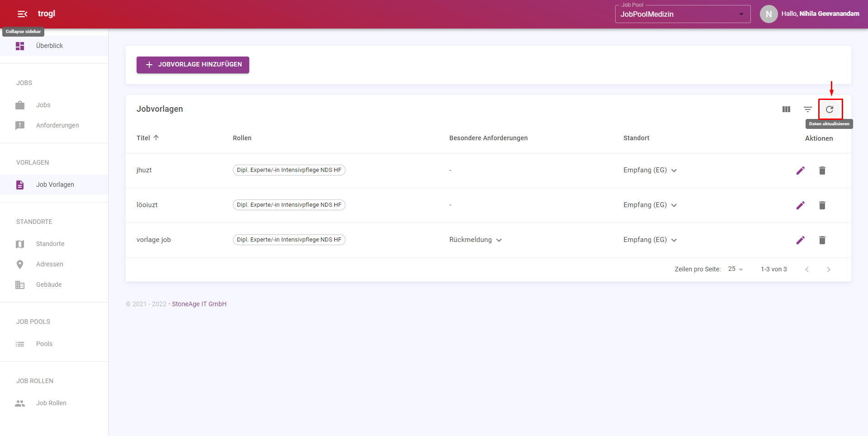Image resolution: width=868 pixels, height=436 pixels.
Task: Click the Überblick dashboard icon
Action: [20, 46]
